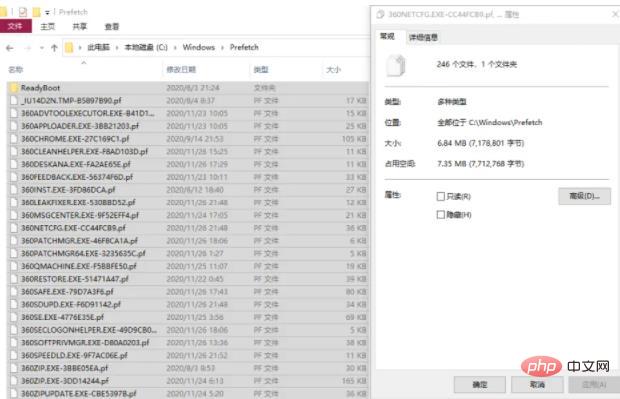Click 此电脑 in the breadcrumb path

click(98, 47)
